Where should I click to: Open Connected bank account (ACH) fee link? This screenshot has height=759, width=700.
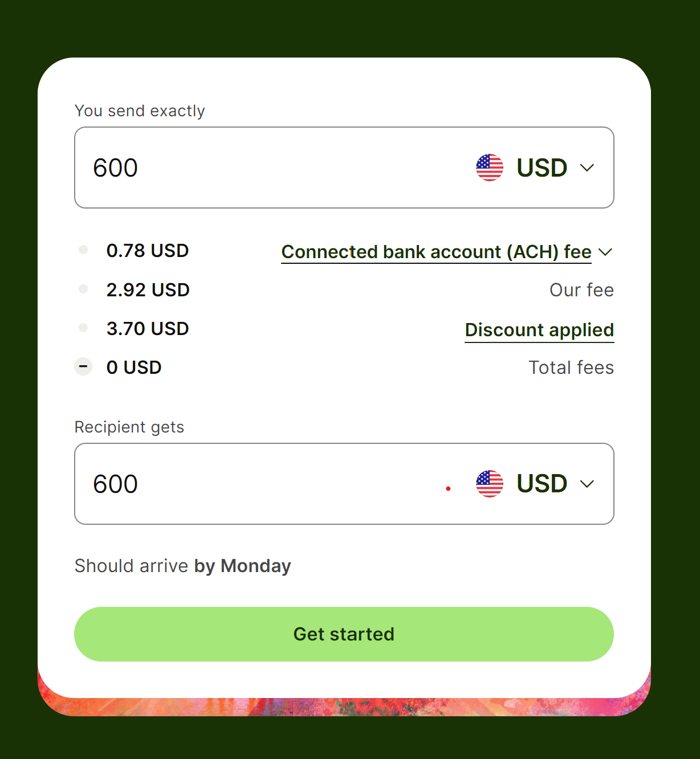[437, 252]
